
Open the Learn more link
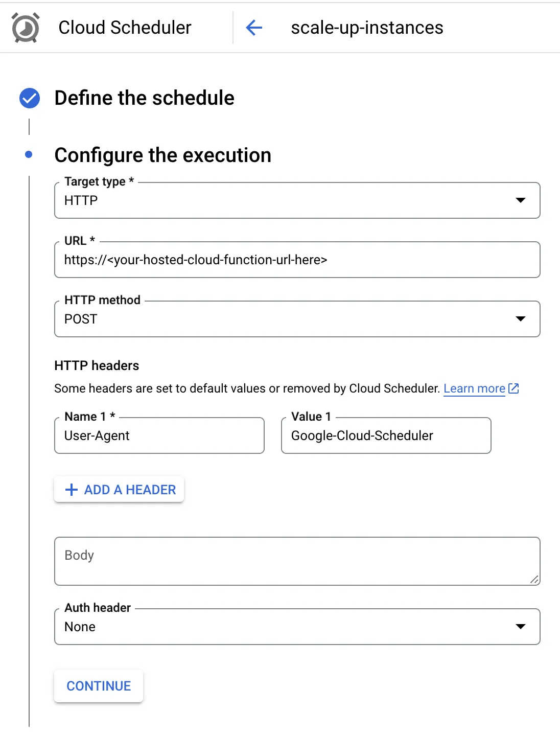pos(474,388)
